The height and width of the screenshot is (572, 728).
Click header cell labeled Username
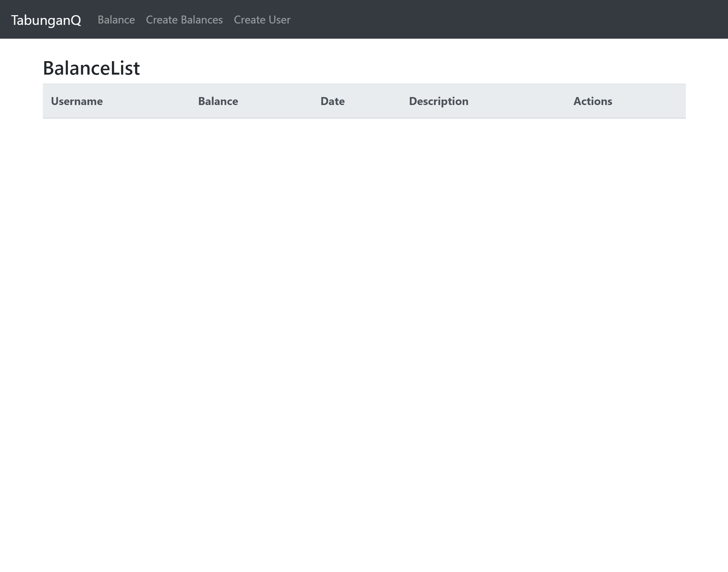(x=77, y=101)
